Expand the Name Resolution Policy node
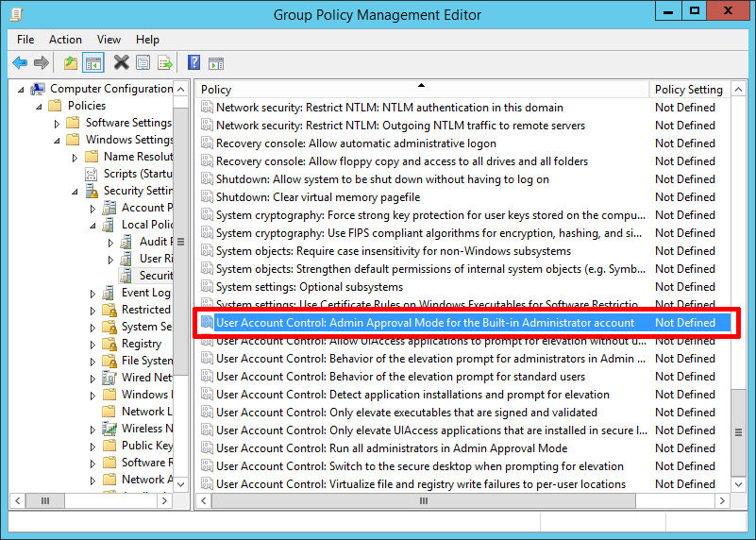756x540 pixels. coord(75,158)
